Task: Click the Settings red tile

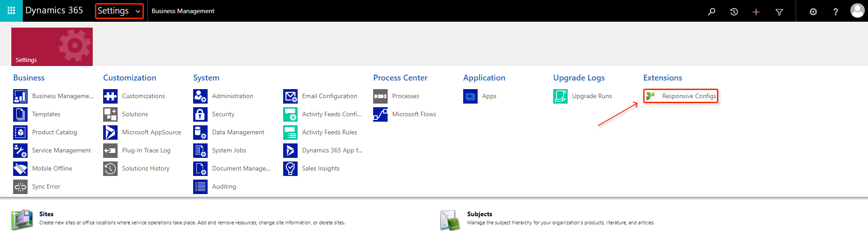Action: click(x=52, y=47)
